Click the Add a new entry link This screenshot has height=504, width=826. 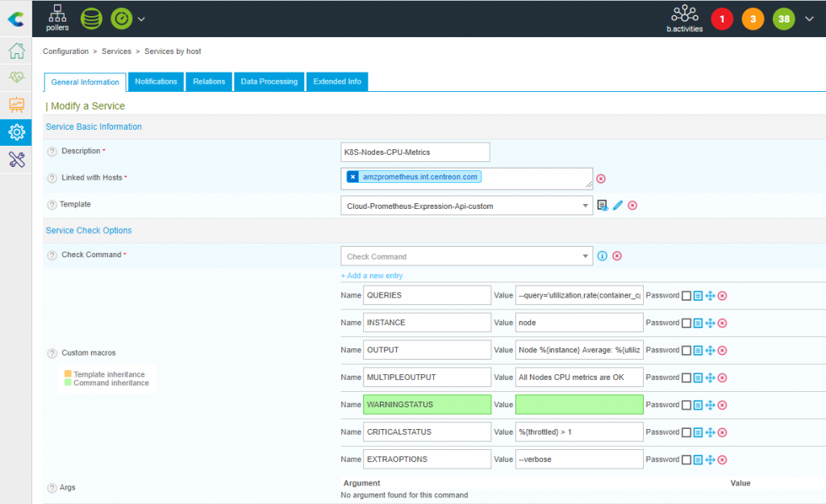click(372, 276)
